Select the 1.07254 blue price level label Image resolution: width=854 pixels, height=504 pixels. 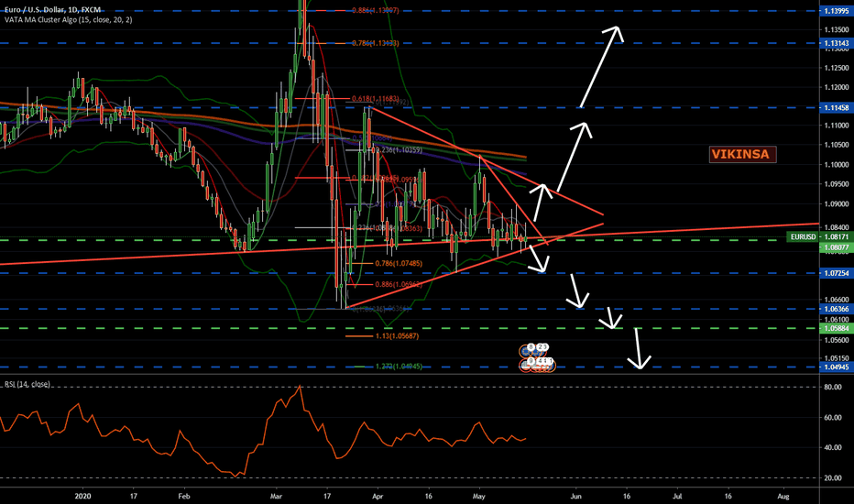[x=836, y=273]
